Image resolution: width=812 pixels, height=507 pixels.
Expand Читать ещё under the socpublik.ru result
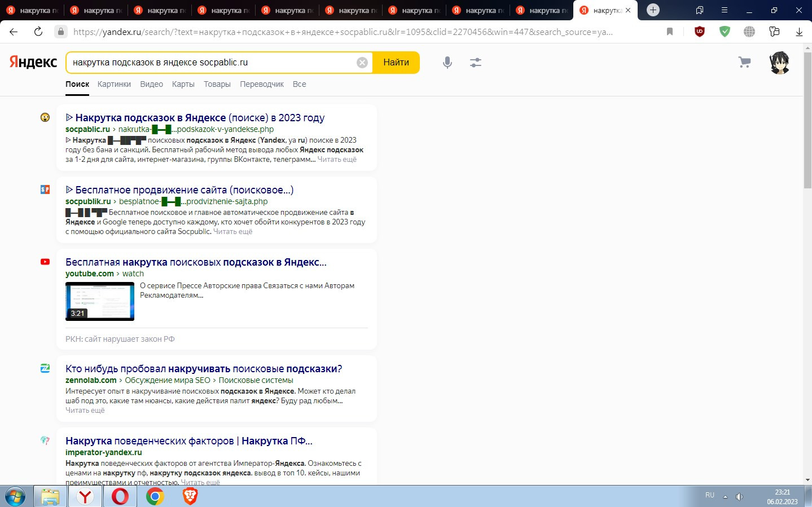(x=232, y=232)
